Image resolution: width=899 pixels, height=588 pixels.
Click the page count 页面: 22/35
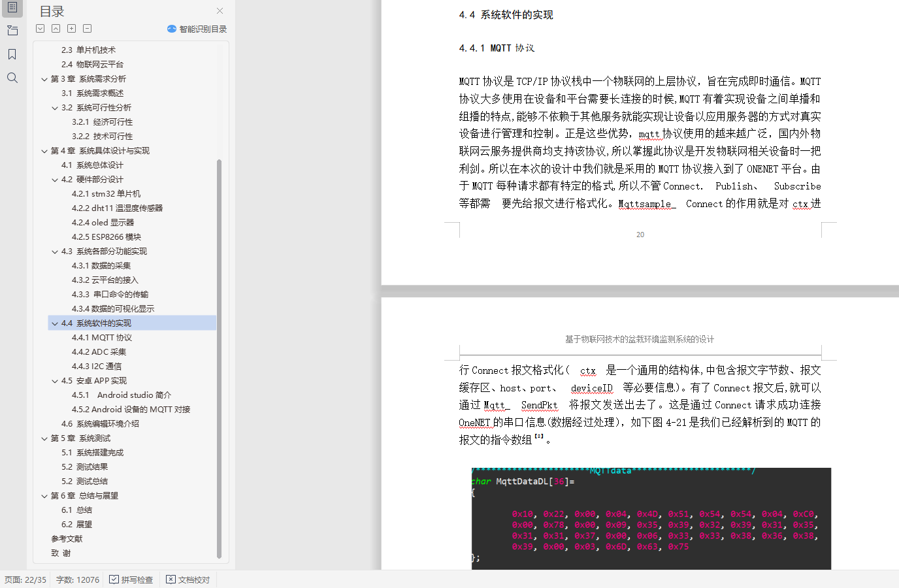pos(25,580)
